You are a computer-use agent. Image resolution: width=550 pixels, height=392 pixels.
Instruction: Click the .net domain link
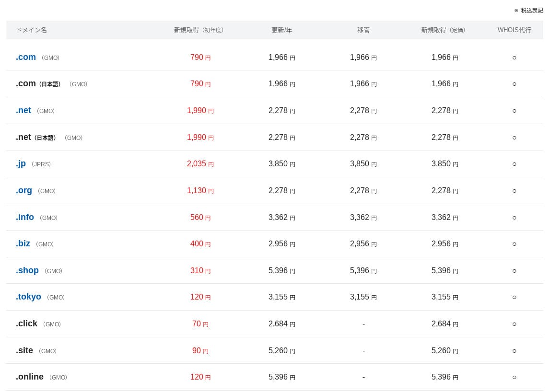coord(23,111)
